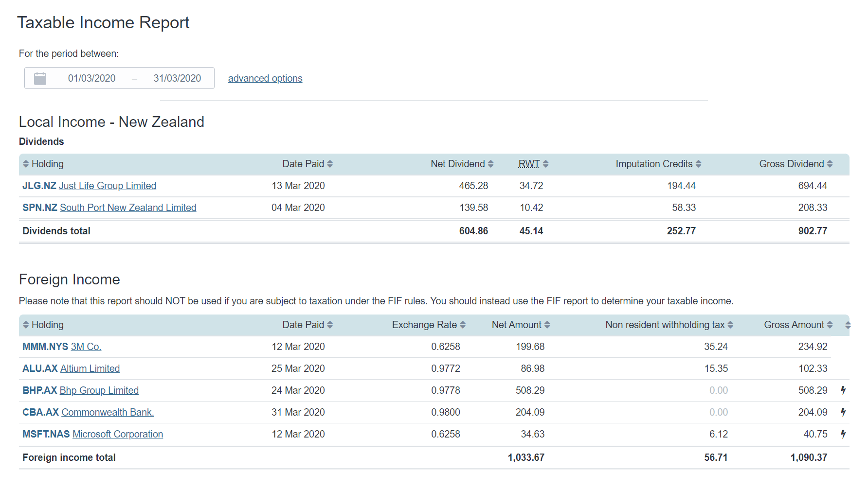Image resolution: width=868 pixels, height=490 pixels.
Task: Click the JLG.NZ ticker code
Action: point(39,186)
